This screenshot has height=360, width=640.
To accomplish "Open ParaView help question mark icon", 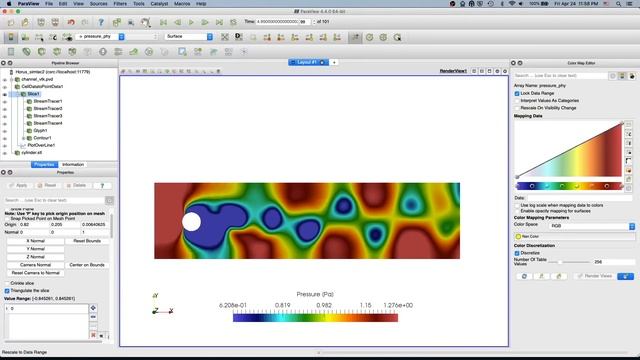I will click(101, 22).
